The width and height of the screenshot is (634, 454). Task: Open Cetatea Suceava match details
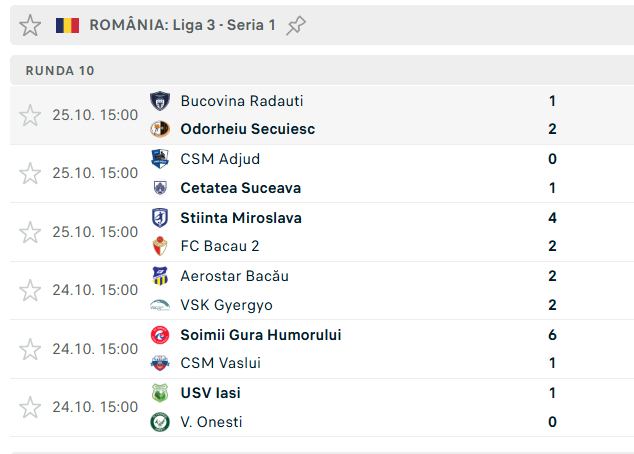[240, 188]
